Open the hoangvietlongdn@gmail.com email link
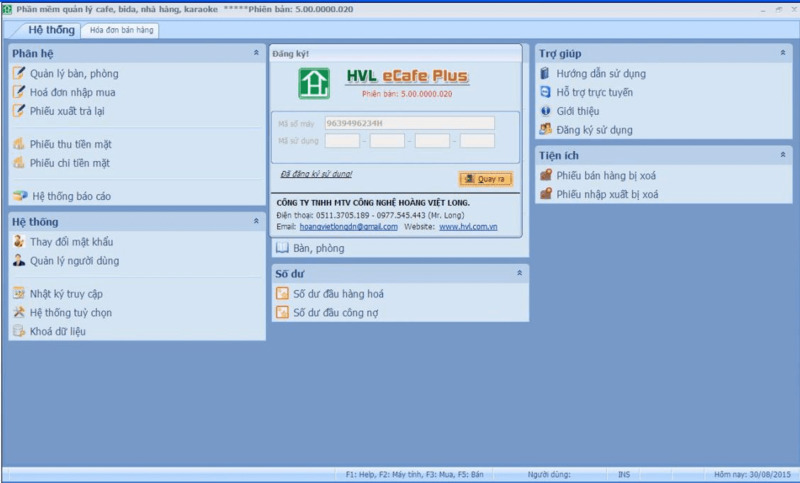Viewport: 800px width, 483px height. (348, 227)
